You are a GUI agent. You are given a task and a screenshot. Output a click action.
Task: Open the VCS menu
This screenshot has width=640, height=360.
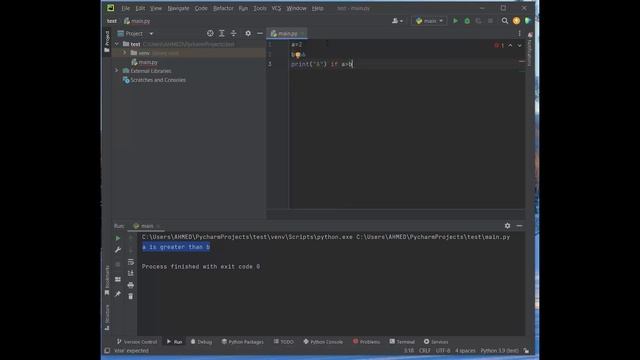click(x=276, y=8)
